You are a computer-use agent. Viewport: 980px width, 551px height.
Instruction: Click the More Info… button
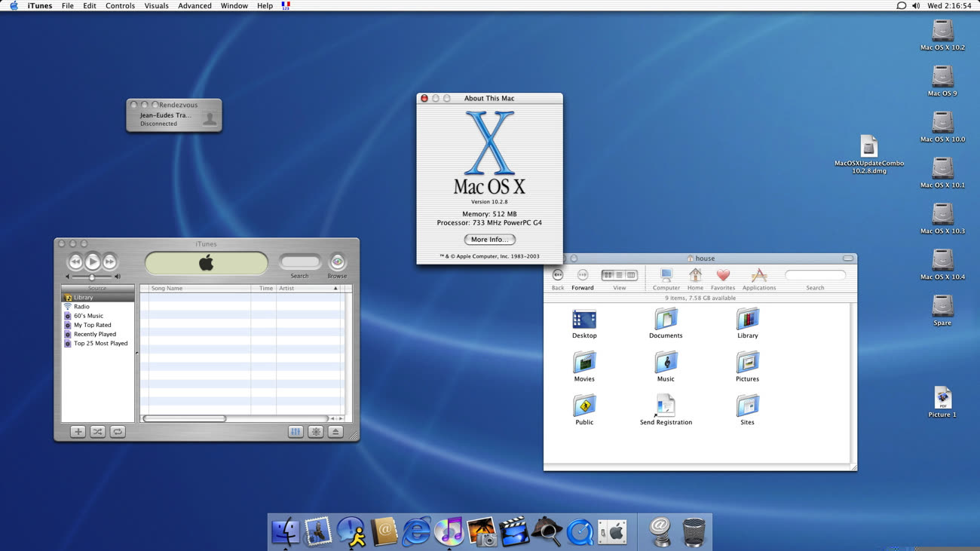tap(489, 240)
